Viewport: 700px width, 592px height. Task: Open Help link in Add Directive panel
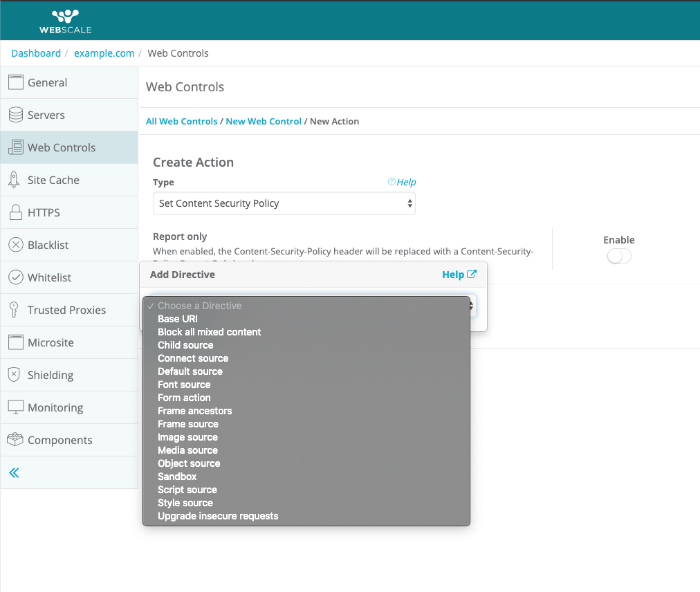point(459,275)
